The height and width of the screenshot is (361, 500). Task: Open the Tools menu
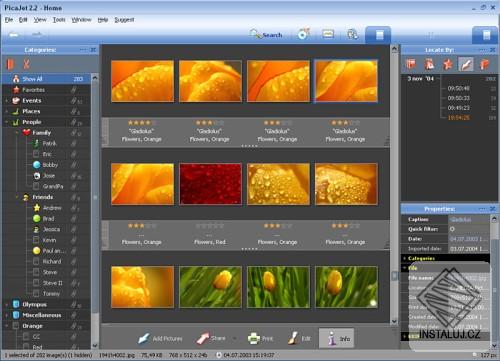click(59, 20)
